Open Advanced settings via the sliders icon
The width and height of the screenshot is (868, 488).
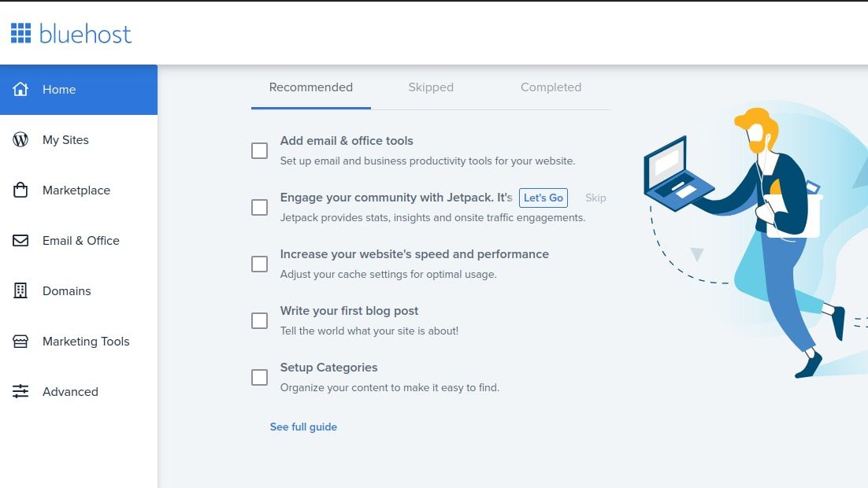20,392
